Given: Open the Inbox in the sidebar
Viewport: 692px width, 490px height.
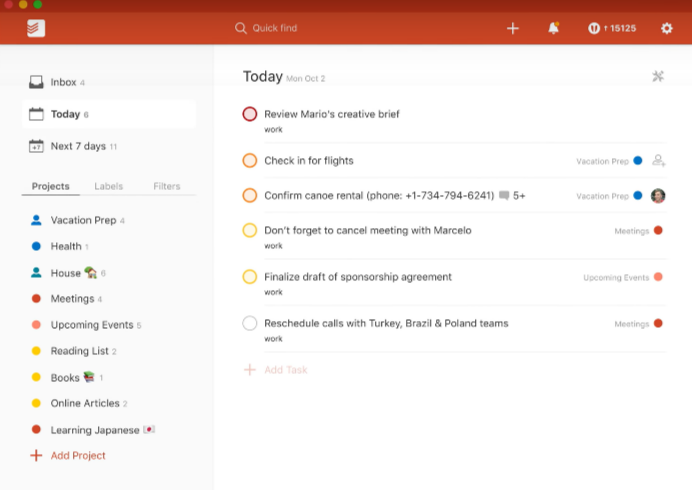Looking at the screenshot, I should pos(63,82).
